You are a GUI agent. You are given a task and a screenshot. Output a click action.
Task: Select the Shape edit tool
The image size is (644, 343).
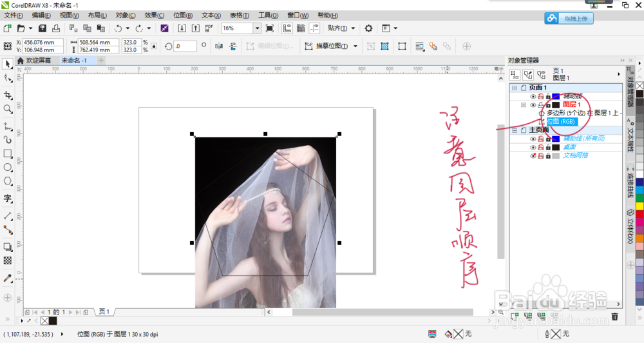tap(7, 78)
